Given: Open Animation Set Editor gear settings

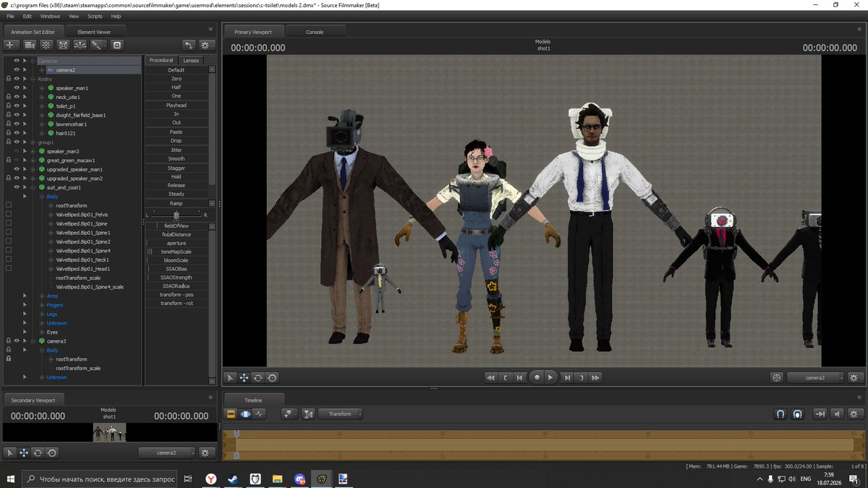Looking at the screenshot, I should [x=206, y=45].
